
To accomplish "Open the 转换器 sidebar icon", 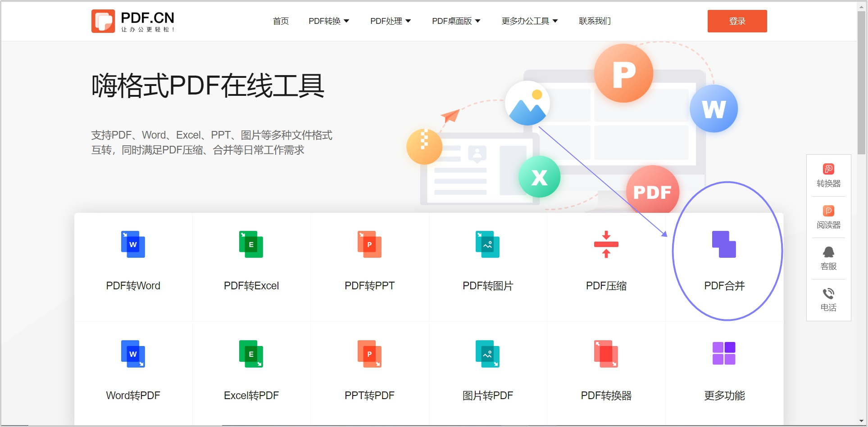I will click(x=828, y=169).
